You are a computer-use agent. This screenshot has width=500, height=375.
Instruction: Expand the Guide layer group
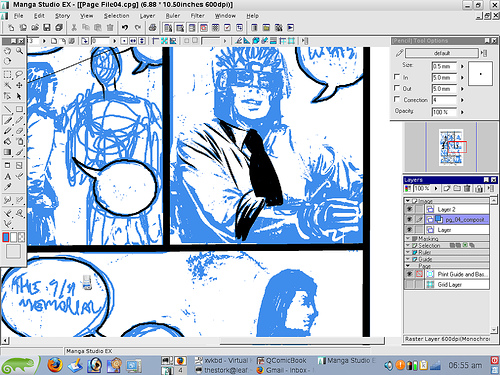[408, 259]
